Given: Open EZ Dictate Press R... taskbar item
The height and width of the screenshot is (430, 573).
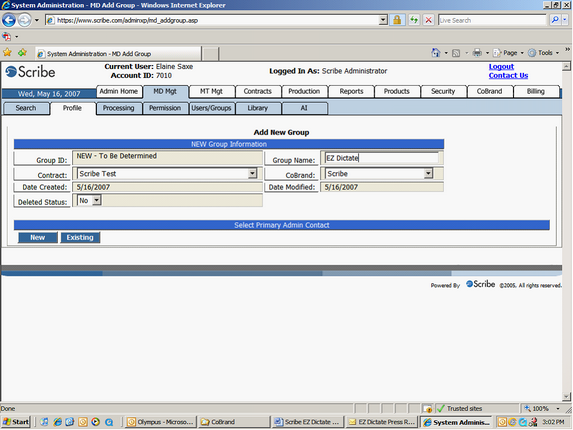Looking at the screenshot, I should [x=382, y=422].
